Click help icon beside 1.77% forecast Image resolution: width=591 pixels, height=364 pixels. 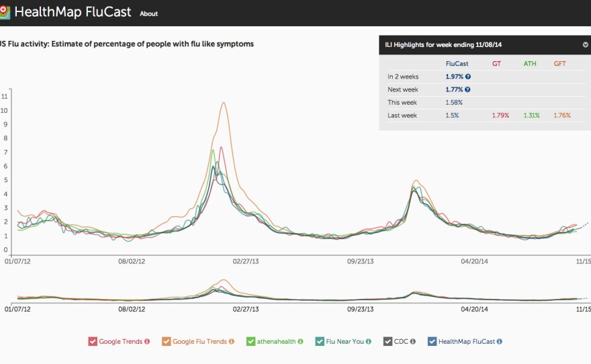point(467,89)
